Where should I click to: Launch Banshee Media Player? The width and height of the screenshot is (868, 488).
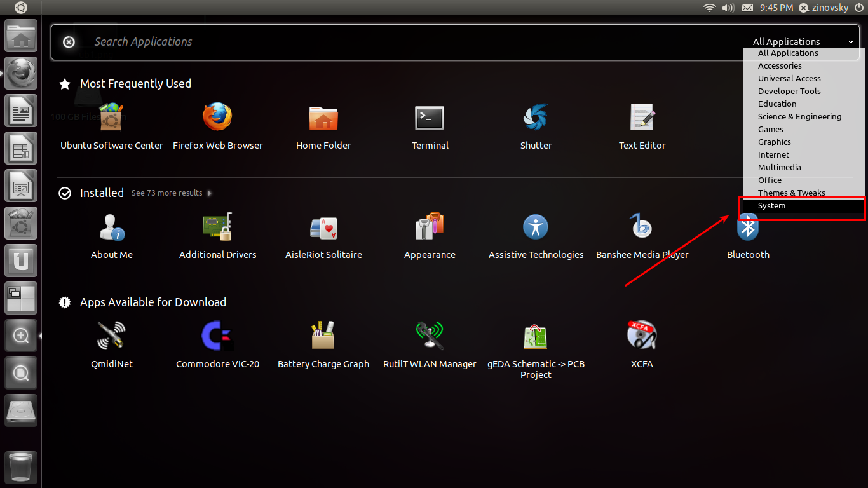[642, 236]
